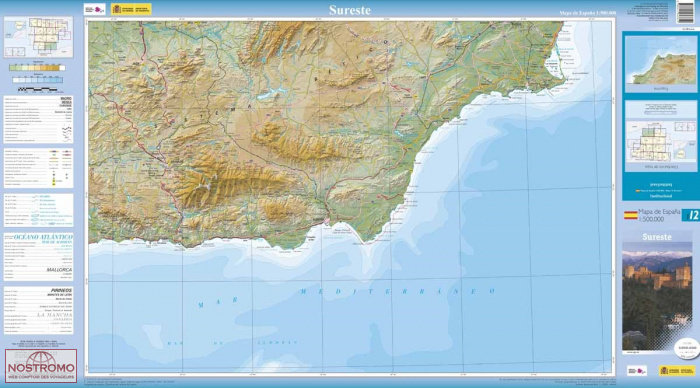Click the Spanish flag beside Mapa de España

(630, 215)
